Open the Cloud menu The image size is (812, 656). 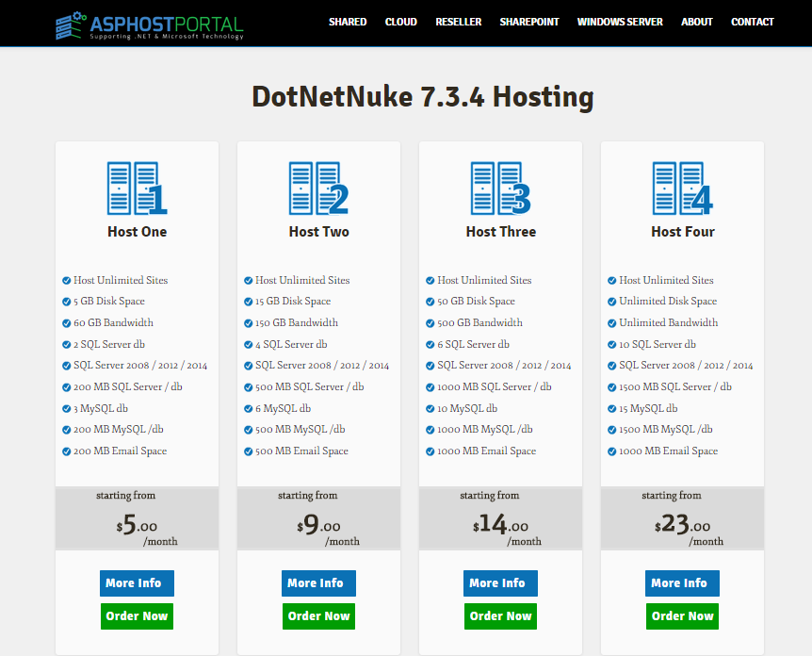tap(401, 22)
